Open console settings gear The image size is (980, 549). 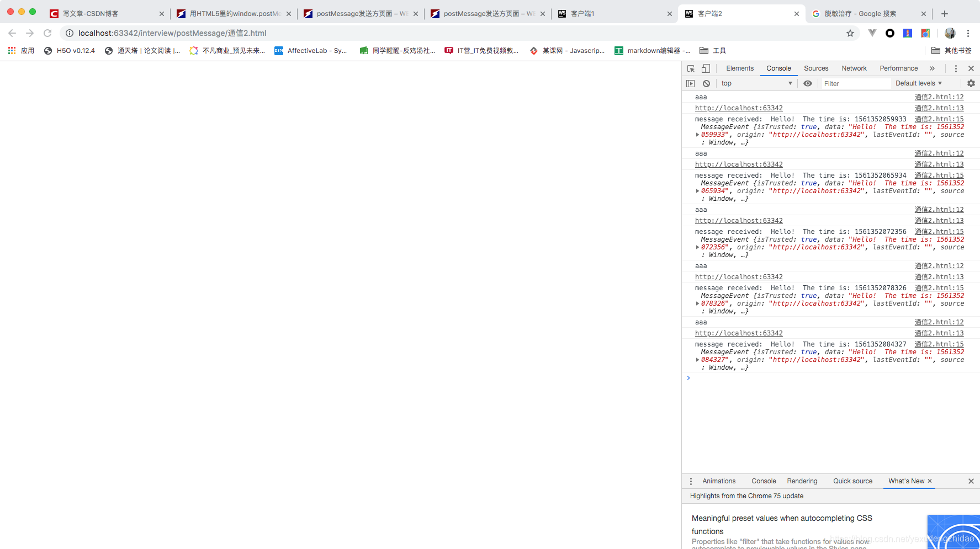tap(971, 83)
